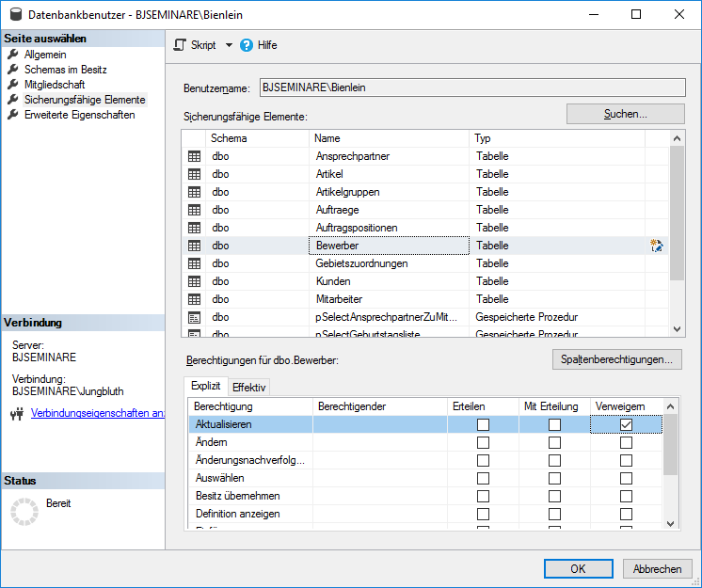Uncheck Verweigern for Aktualisieren permission
The image size is (702, 588).
click(626, 425)
